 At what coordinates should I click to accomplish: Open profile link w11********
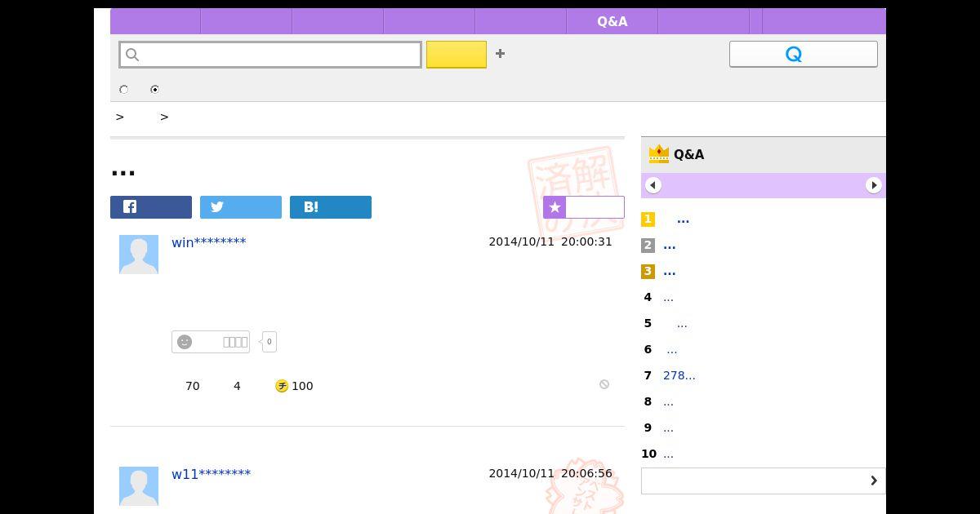click(212, 474)
